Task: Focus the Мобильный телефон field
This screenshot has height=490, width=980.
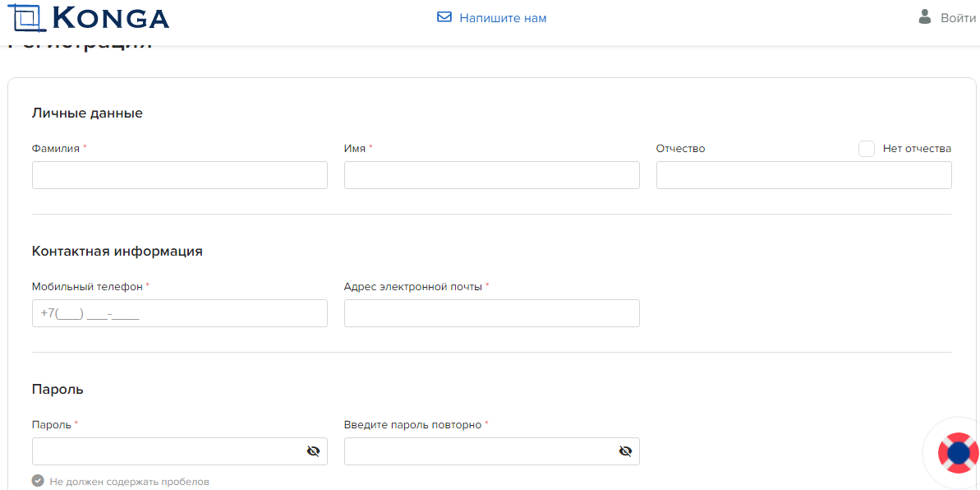Action: (x=179, y=313)
